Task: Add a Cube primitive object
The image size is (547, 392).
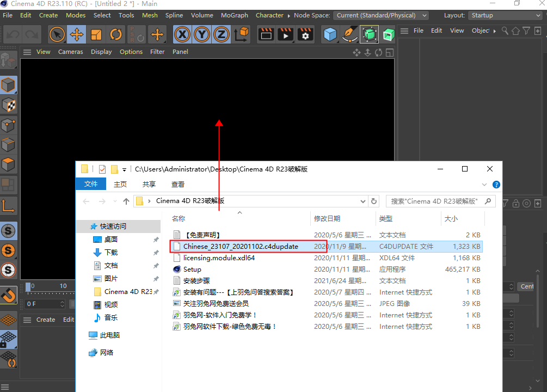Action: (330, 35)
